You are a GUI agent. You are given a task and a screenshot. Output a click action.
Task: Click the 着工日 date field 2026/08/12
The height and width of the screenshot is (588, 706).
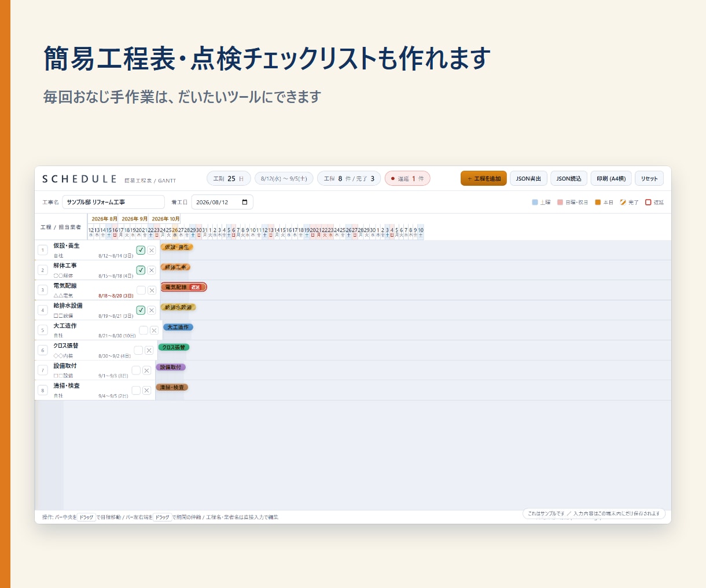(222, 202)
